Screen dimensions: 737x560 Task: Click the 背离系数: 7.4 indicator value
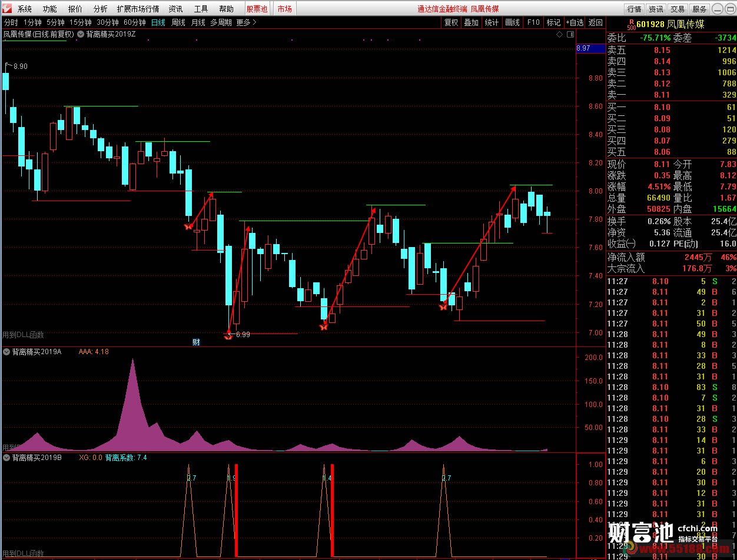click(126, 457)
